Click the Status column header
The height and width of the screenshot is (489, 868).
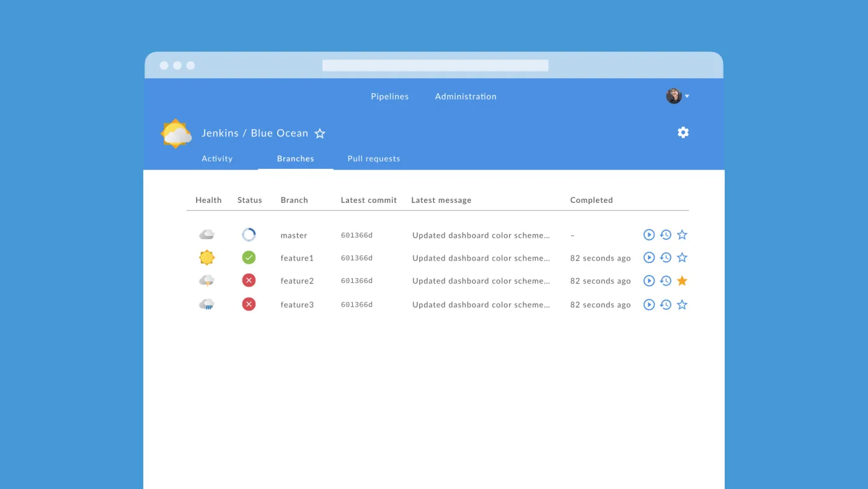tap(250, 200)
